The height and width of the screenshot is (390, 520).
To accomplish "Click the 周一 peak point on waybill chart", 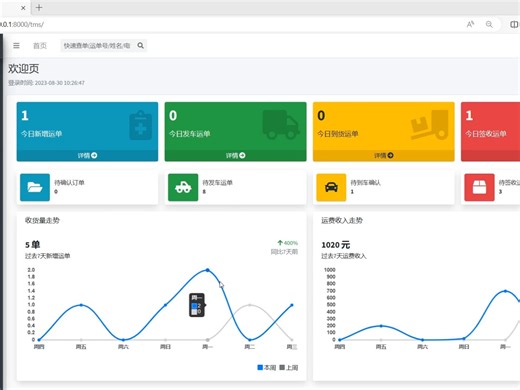I will click(208, 270).
